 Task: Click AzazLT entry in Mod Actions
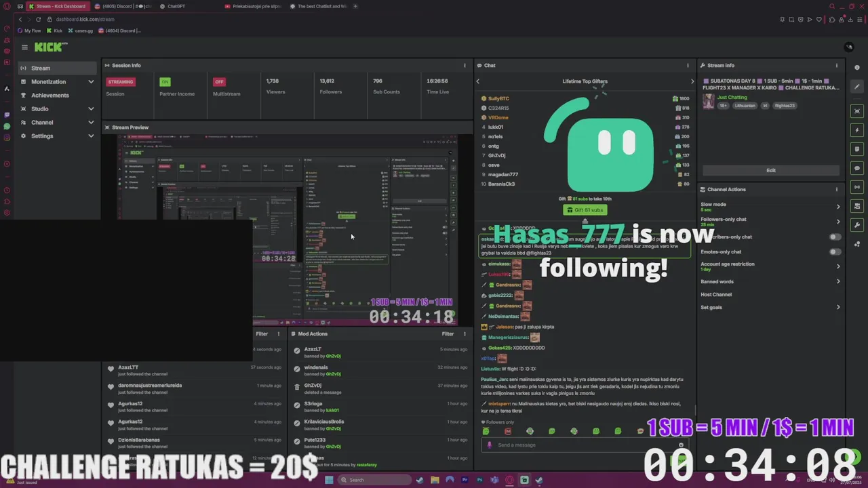(380, 352)
